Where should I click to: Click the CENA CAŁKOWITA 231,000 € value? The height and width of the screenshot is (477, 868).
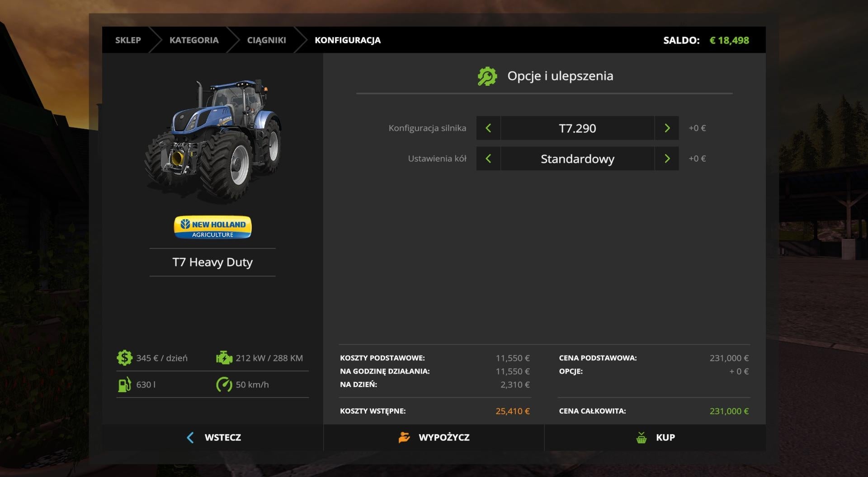click(729, 411)
